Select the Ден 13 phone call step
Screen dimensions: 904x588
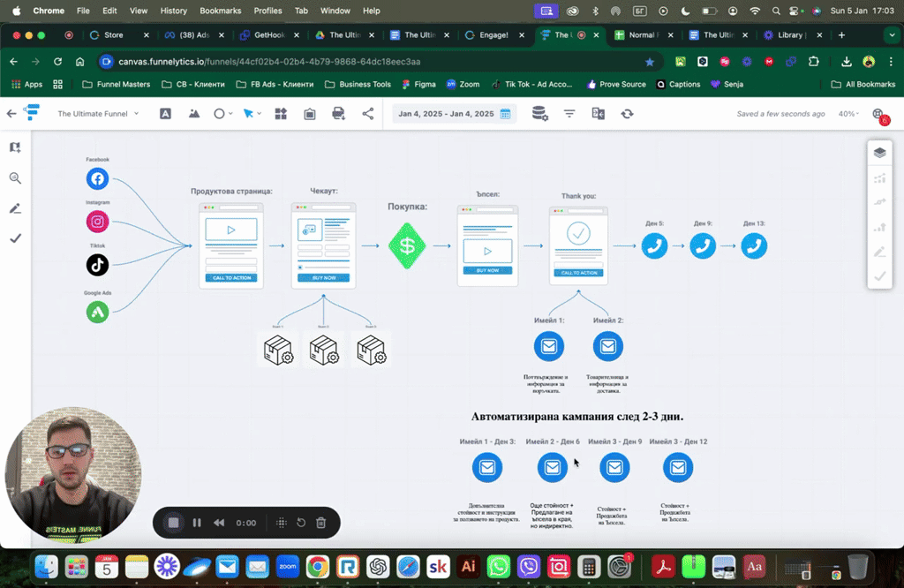754,246
